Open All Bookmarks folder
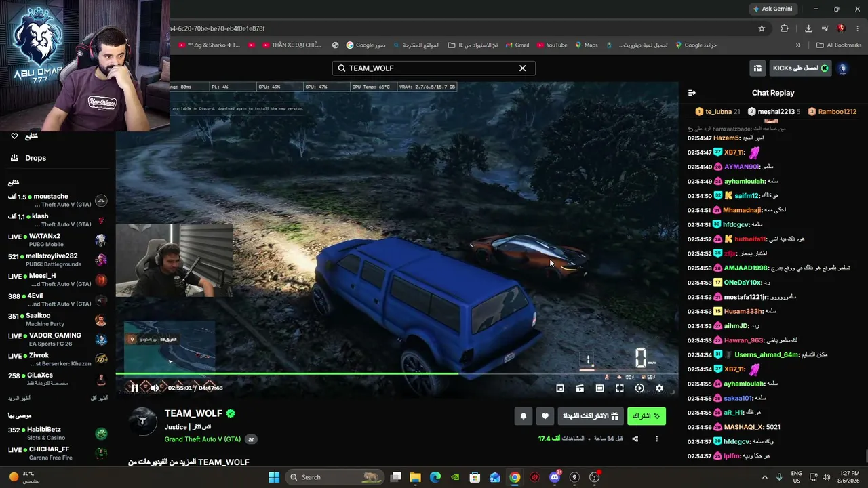Screen dimensions: 868x488 pos(839,45)
